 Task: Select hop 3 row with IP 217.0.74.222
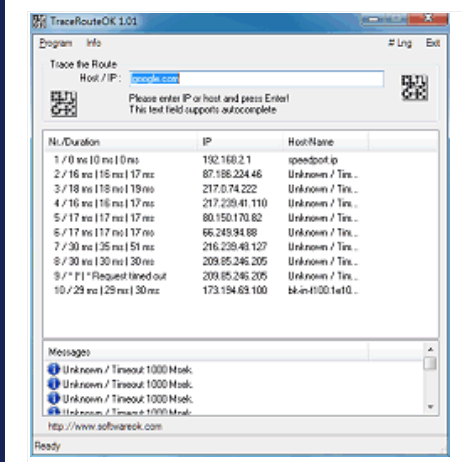click(207, 189)
